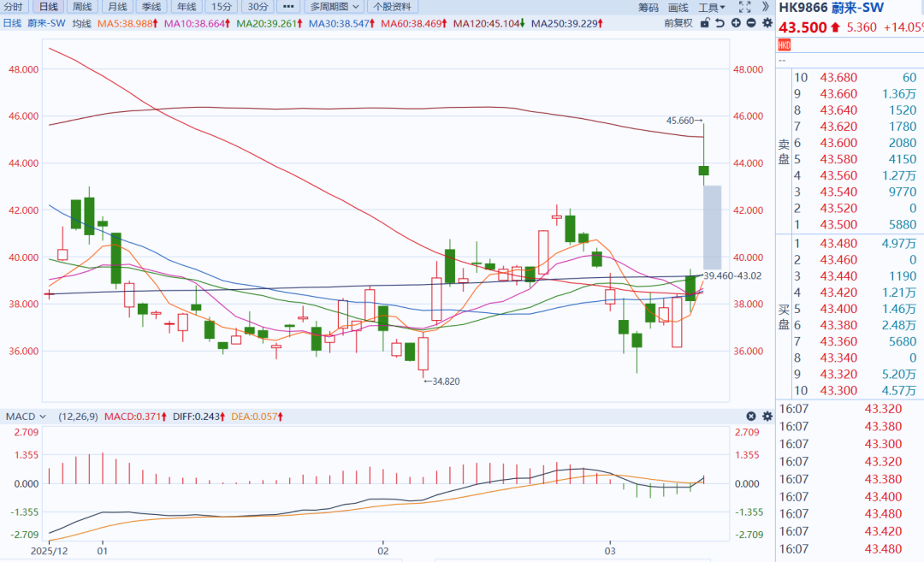Collapse side panel with double-arrow icon
This screenshot has width=924, height=562.
tap(764, 8)
